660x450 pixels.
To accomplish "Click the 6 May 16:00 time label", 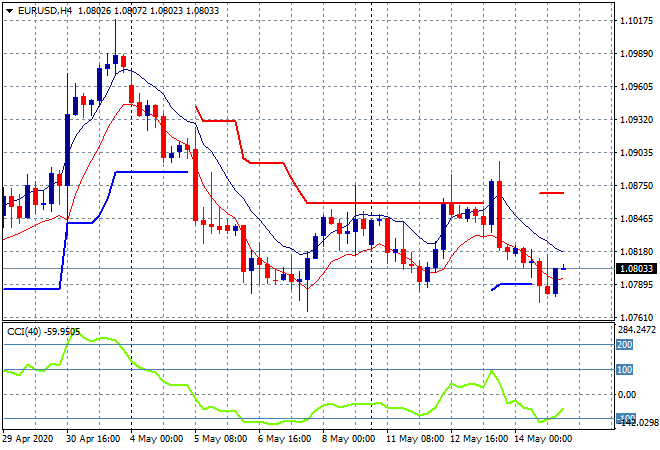I will (x=285, y=439).
